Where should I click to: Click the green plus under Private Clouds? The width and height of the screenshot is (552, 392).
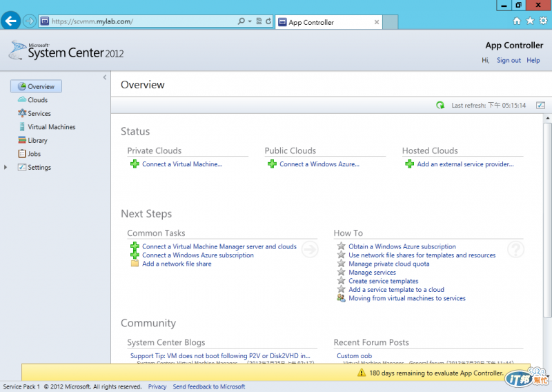pyautogui.click(x=135, y=164)
